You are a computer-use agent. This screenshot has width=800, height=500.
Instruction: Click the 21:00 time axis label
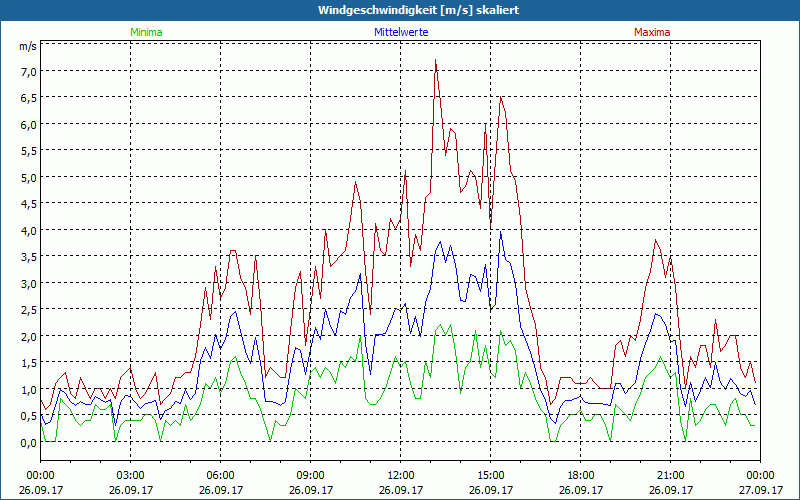point(670,476)
